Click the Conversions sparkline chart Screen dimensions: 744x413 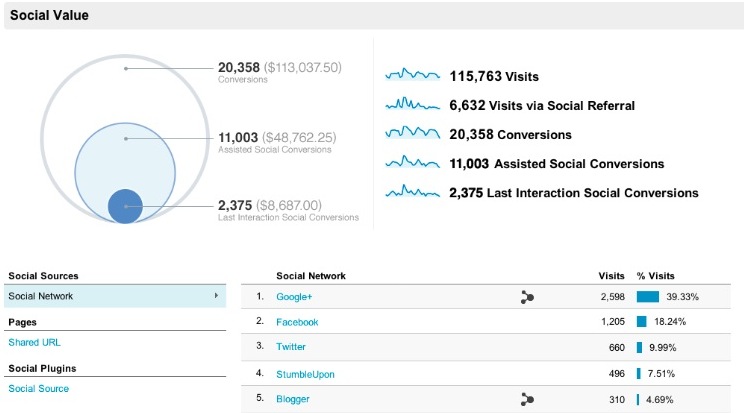point(413,133)
